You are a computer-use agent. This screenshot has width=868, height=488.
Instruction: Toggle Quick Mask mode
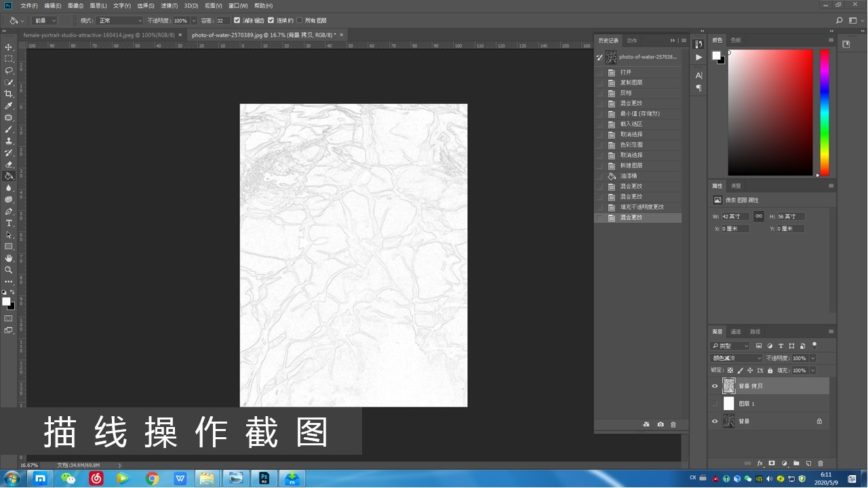[9, 318]
